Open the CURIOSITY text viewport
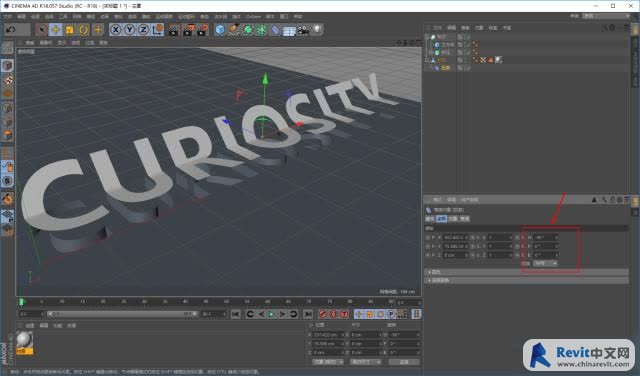This screenshot has width=640, height=376. coord(219,171)
